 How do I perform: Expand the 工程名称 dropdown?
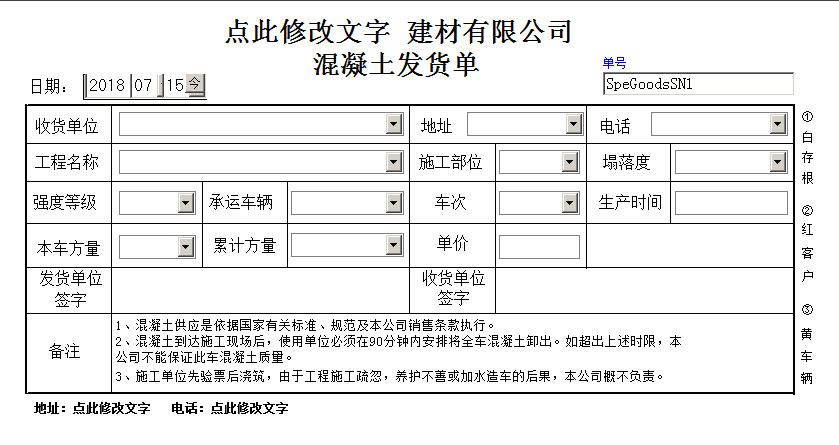[x=394, y=162]
